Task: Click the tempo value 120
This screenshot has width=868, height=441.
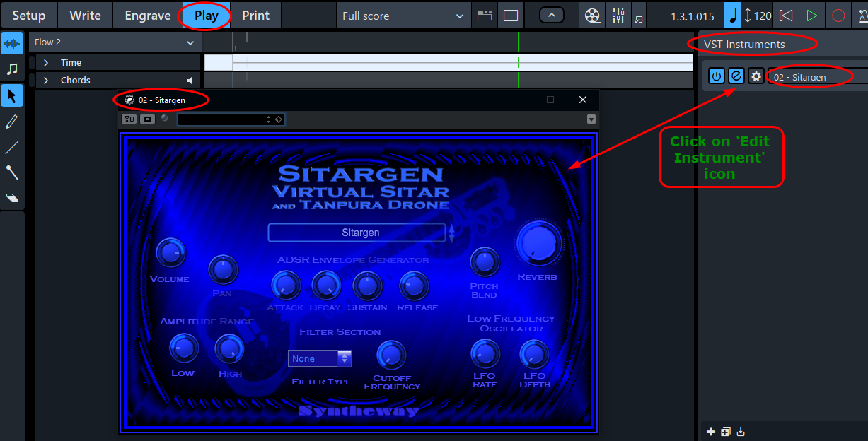Action: click(763, 16)
